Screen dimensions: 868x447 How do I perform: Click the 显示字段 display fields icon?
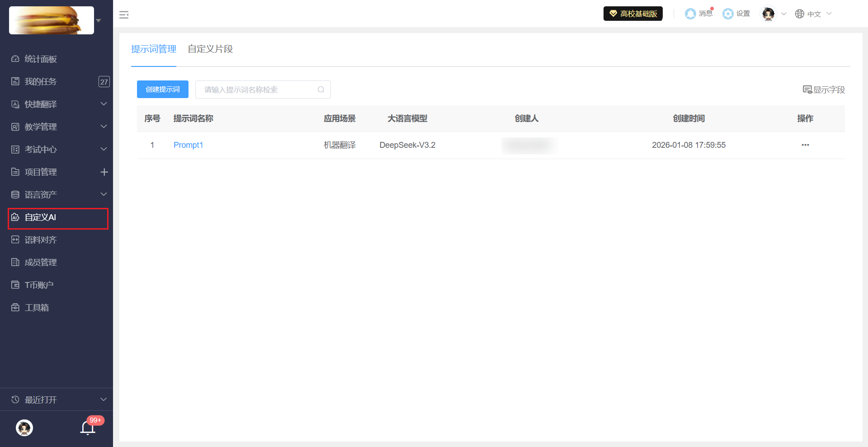[x=807, y=89]
